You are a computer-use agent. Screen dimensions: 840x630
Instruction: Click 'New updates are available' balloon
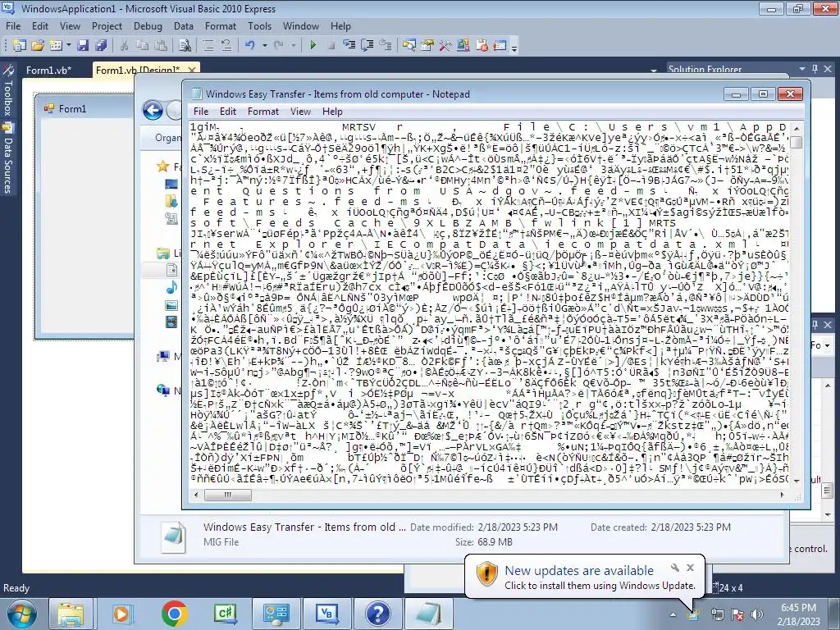pyautogui.click(x=584, y=577)
